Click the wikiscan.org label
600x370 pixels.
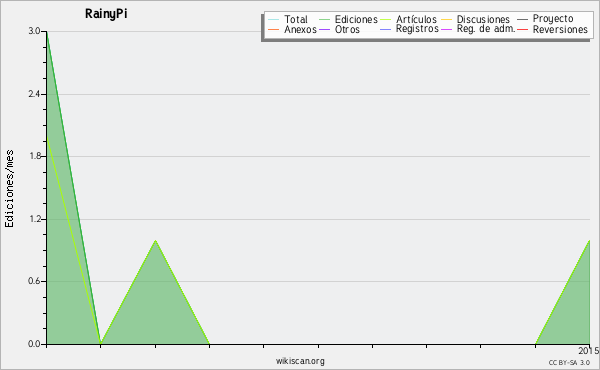(x=300, y=360)
